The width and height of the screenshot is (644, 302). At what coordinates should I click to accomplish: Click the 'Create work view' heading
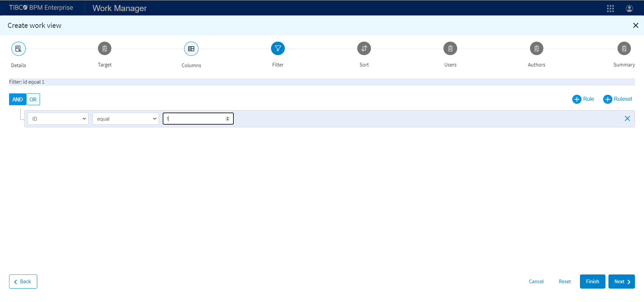click(x=35, y=26)
